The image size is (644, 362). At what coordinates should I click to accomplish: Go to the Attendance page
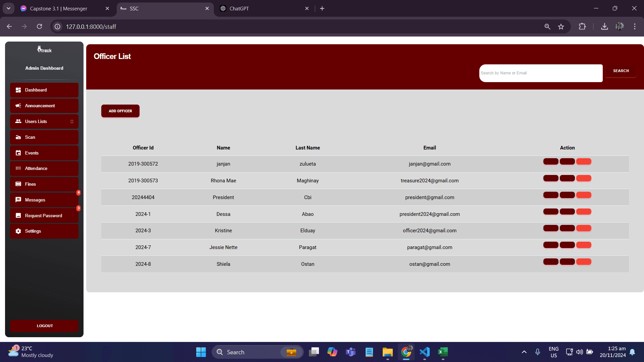(x=44, y=168)
